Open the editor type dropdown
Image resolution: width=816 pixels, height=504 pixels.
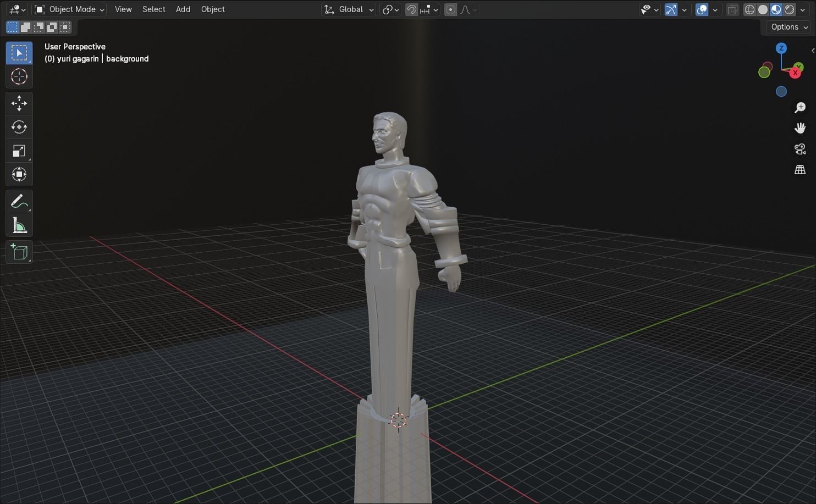point(17,9)
